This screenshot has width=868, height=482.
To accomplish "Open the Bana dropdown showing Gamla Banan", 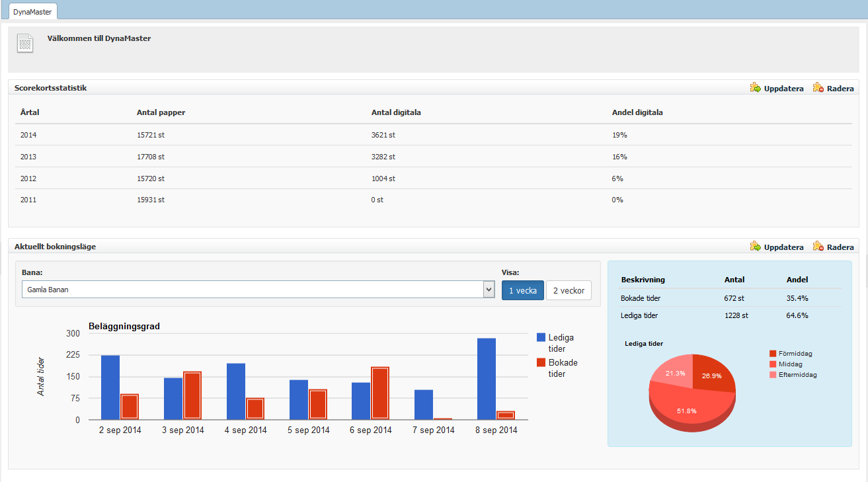I will 258,290.
